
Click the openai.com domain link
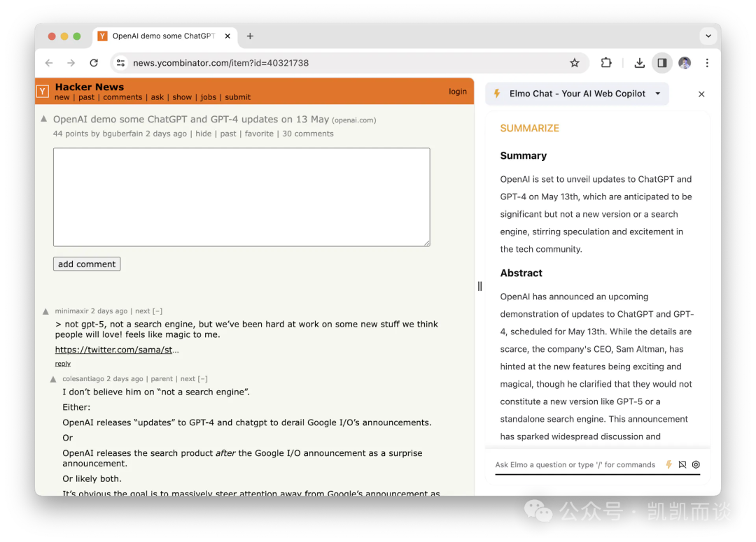point(354,120)
